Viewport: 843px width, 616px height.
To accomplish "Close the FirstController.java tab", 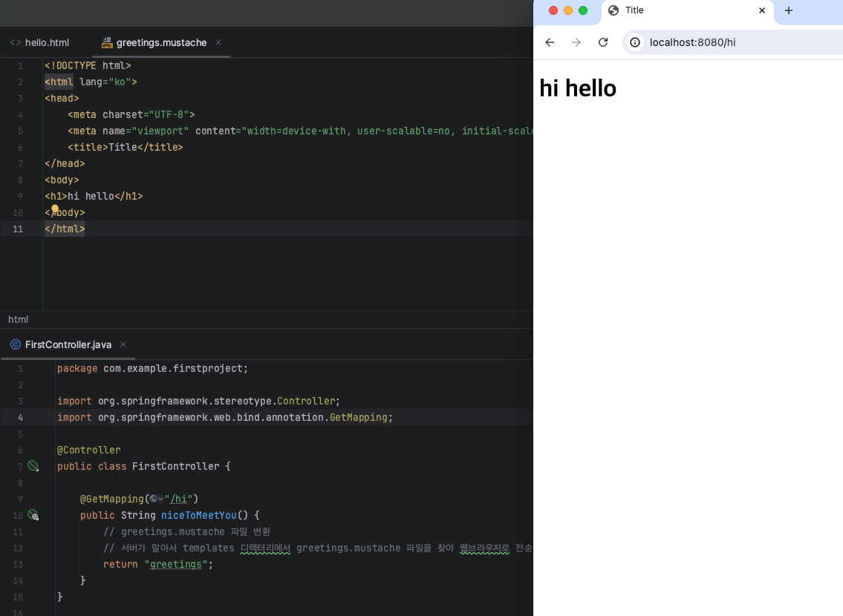I will 123,344.
